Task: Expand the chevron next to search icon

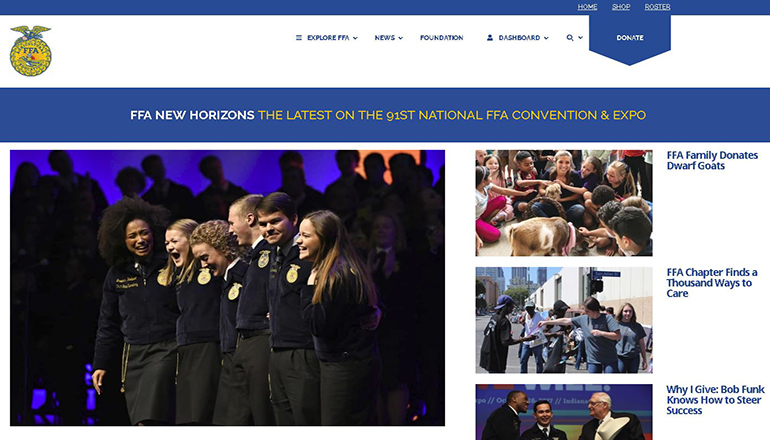Action: 580,38
